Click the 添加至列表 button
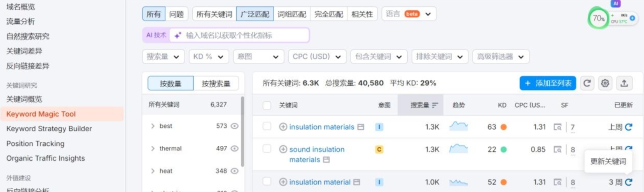Image resolution: width=644 pixels, height=192 pixels. [548, 83]
